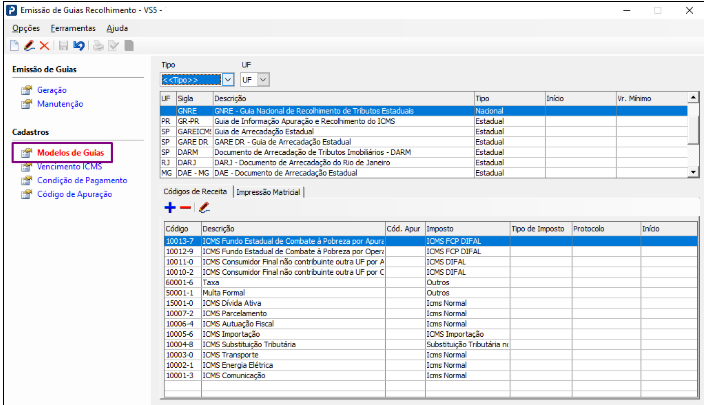
Task: Select revenue code 10012-9 row
Action: coord(431,251)
